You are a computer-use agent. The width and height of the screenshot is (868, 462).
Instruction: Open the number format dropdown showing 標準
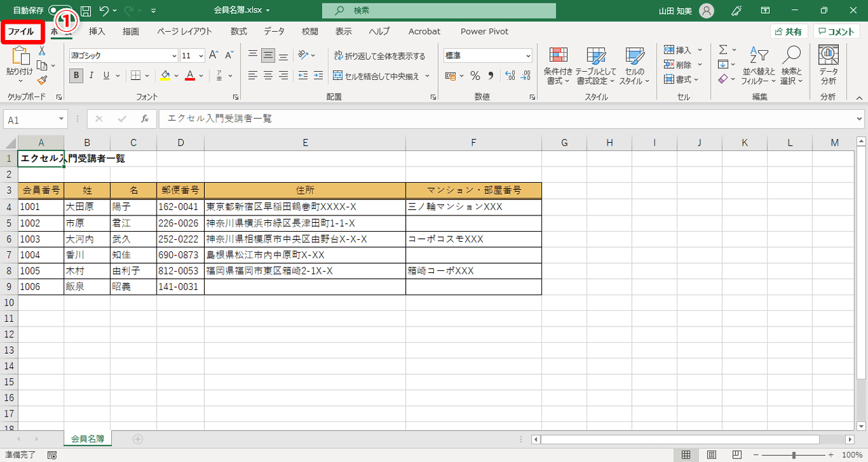pos(487,55)
